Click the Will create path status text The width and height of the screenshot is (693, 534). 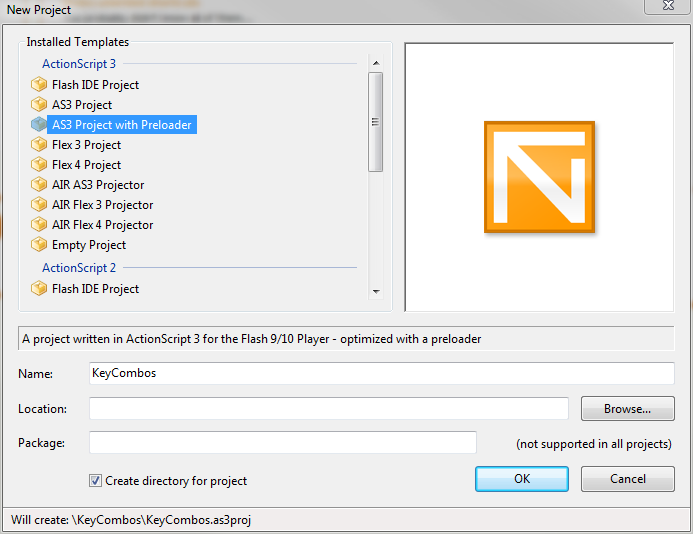click(x=131, y=519)
